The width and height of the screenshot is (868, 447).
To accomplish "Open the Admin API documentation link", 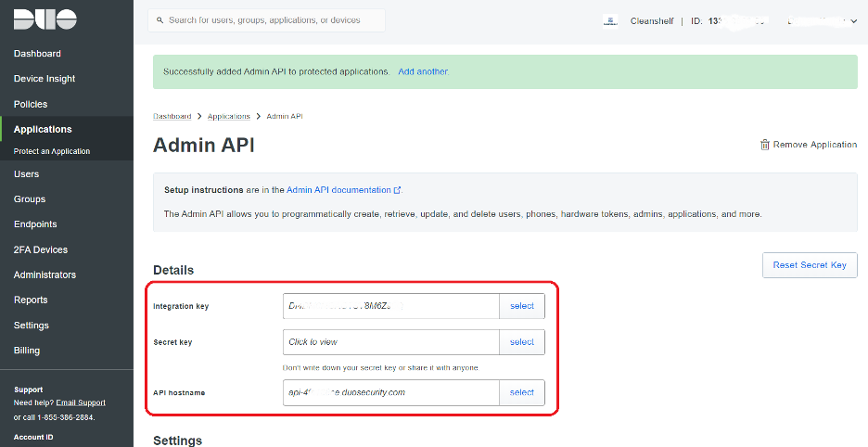I will [x=338, y=190].
